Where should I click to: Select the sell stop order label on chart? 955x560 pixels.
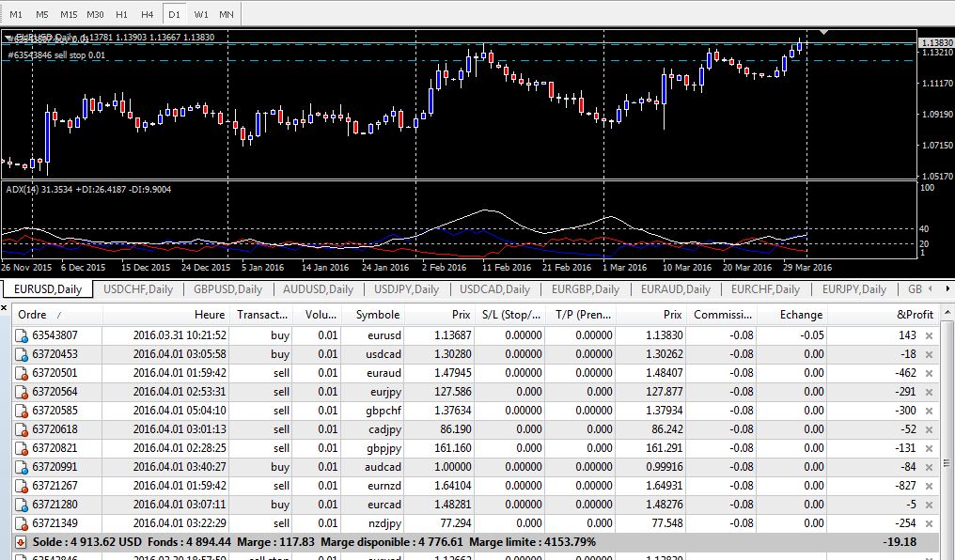[56, 55]
